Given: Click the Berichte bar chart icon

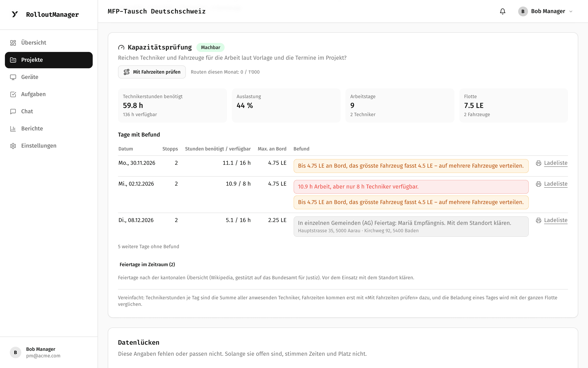Looking at the screenshot, I should tap(13, 129).
